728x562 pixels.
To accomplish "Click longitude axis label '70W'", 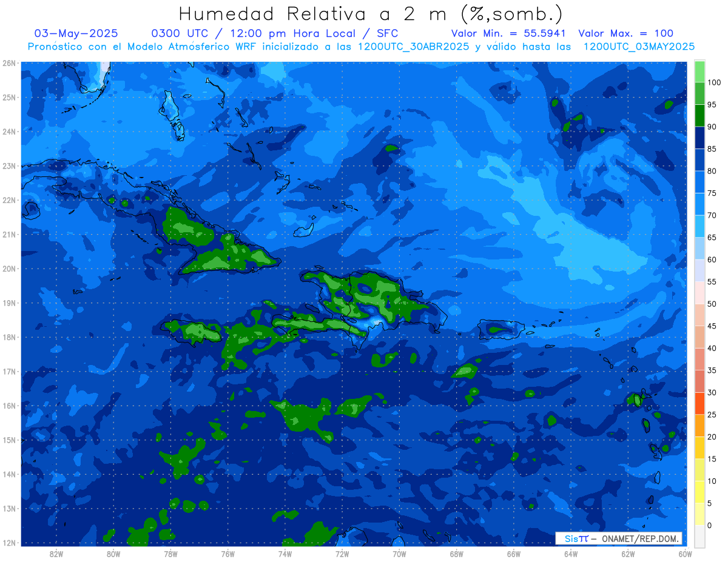I will coord(399,554).
